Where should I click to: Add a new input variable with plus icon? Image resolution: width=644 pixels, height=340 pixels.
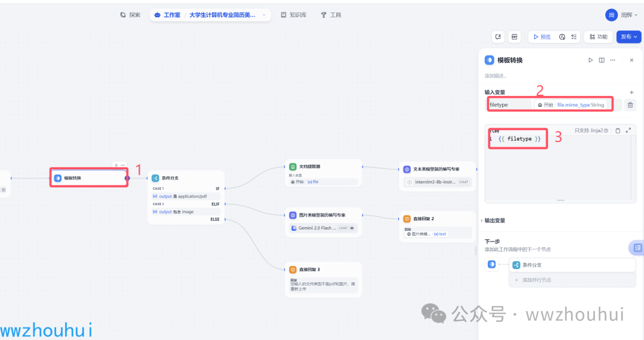pyautogui.click(x=631, y=92)
